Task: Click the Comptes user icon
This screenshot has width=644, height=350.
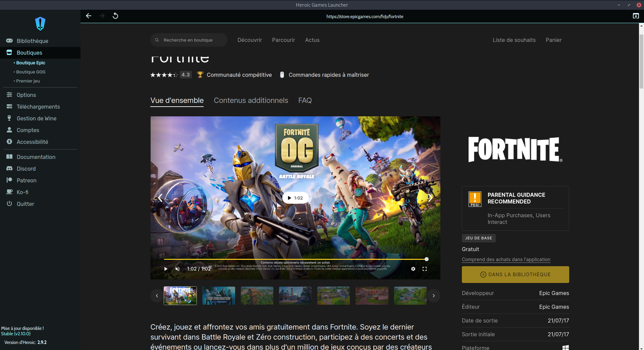Action: (x=9, y=130)
